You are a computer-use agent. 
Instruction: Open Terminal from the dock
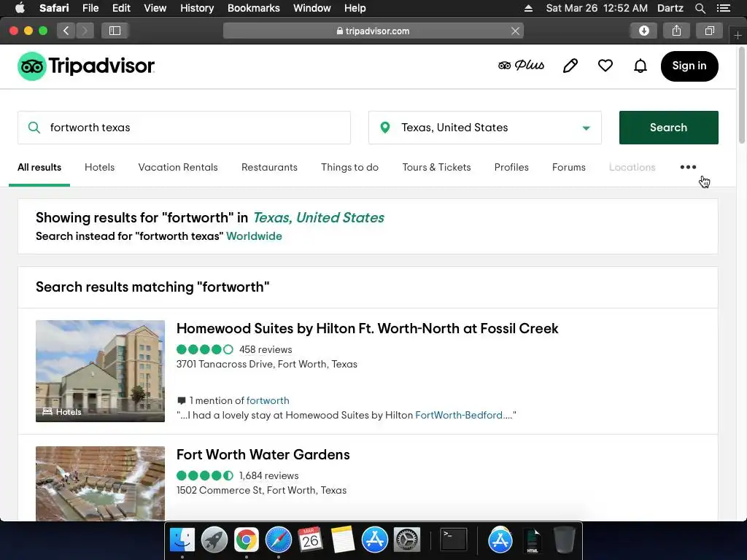pos(453,540)
